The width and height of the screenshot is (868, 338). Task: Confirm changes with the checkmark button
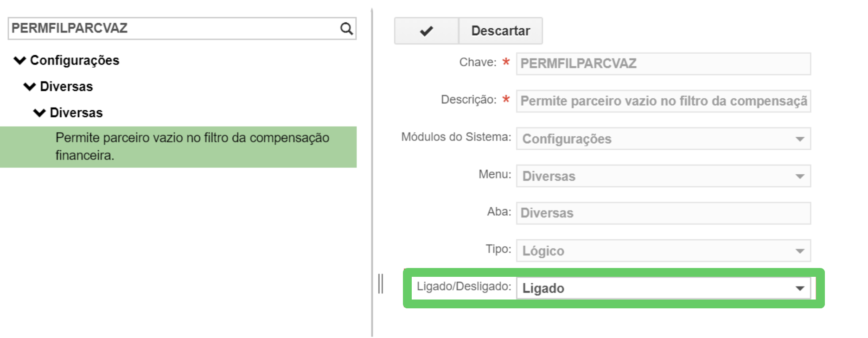tap(426, 31)
